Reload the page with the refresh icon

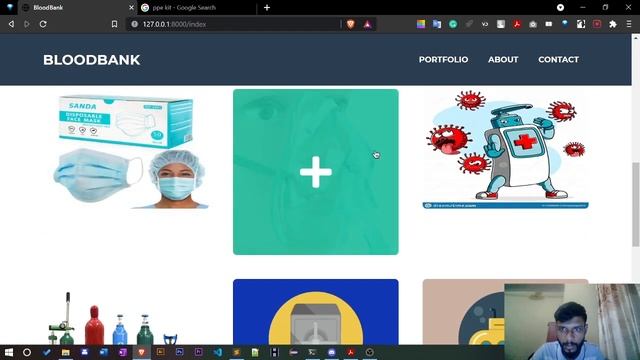pyautogui.click(x=43, y=24)
